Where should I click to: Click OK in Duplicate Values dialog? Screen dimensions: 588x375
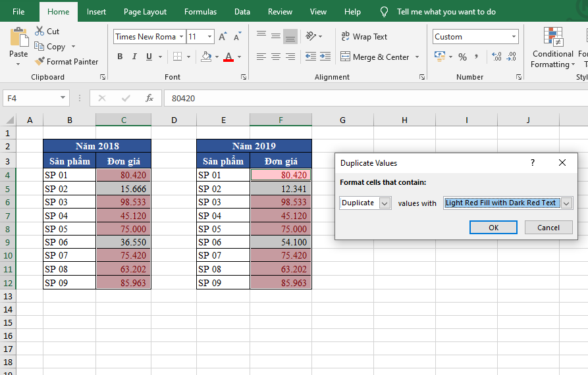(493, 228)
